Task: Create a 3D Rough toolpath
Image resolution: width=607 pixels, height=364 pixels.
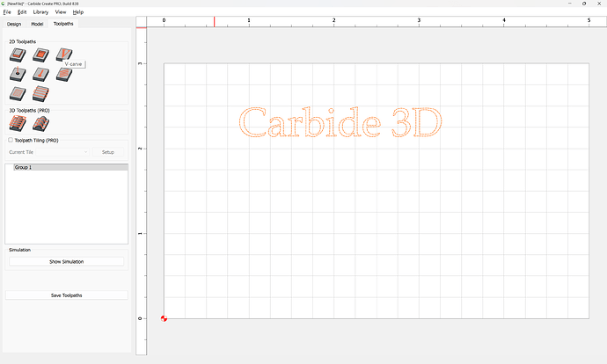Action: [17, 124]
